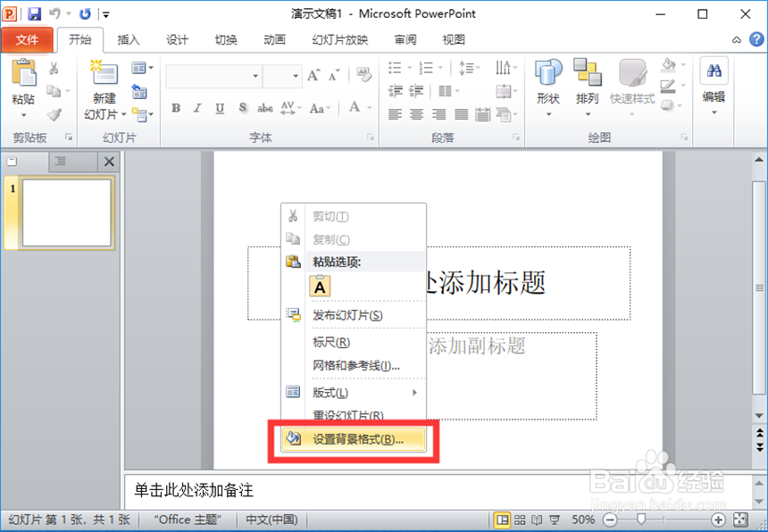Switch to Reading view icon

pos(537,520)
